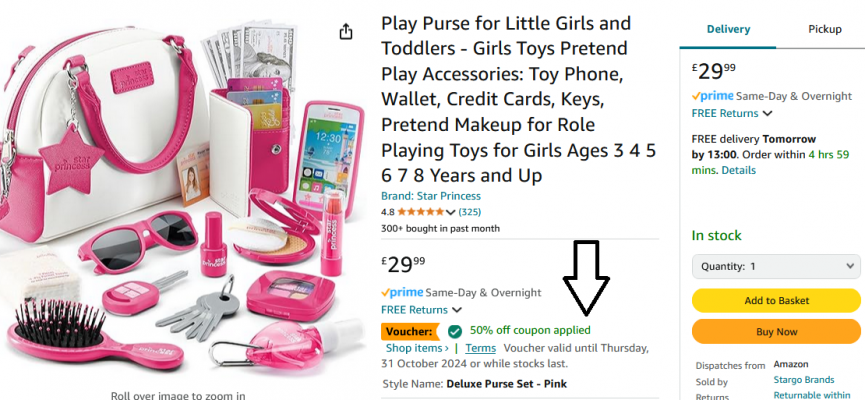Open the voucher Terms link
This screenshot has width=865, height=400.
click(x=480, y=348)
